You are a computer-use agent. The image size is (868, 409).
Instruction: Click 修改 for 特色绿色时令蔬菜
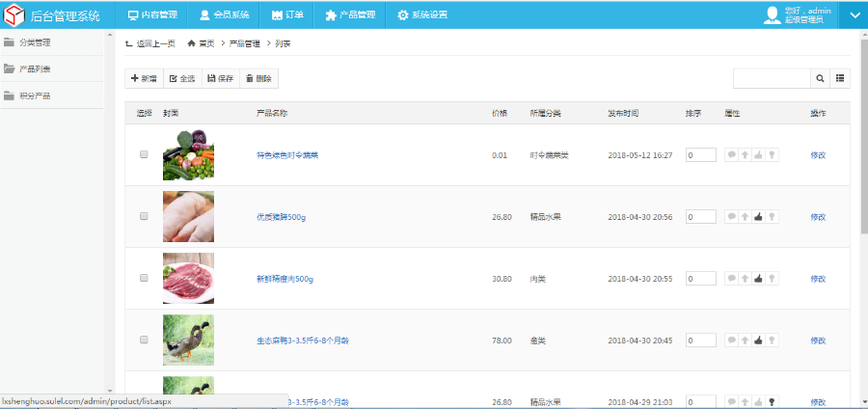pyautogui.click(x=818, y=155)
